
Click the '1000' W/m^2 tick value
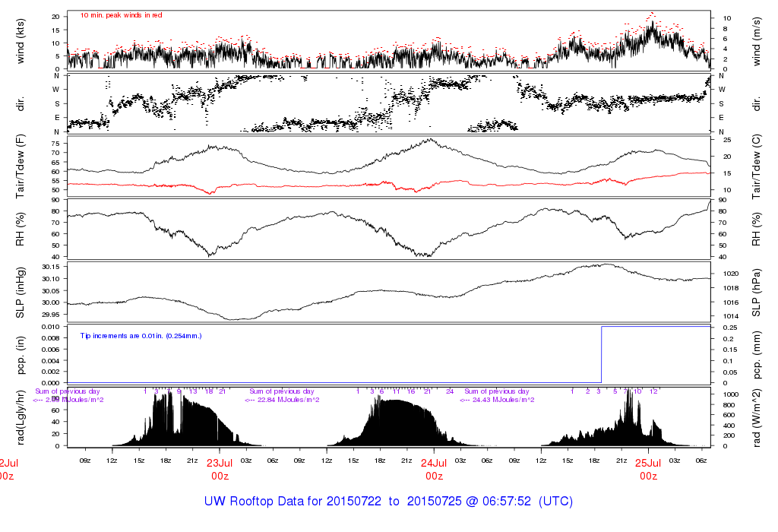tap(731, 394)
